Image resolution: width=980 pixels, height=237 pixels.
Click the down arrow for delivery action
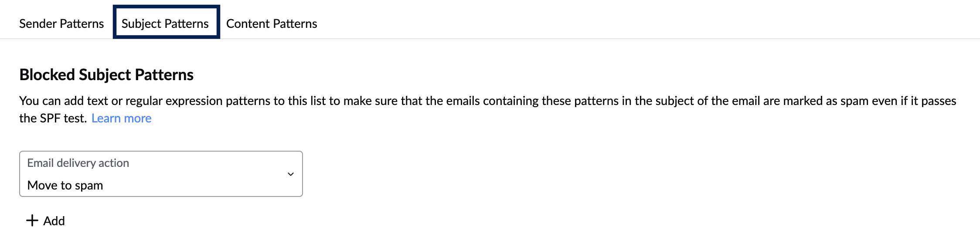[x=290, y=174]
